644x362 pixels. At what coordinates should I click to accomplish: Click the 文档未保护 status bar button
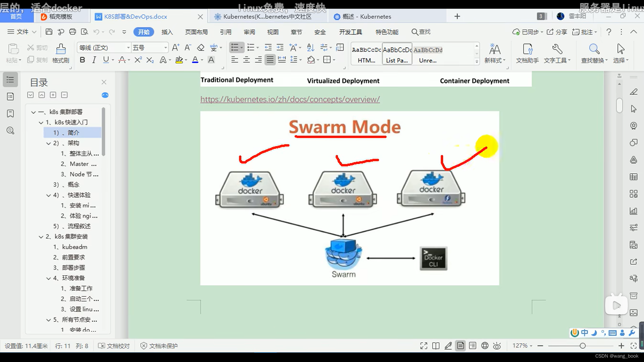(159, 346)
